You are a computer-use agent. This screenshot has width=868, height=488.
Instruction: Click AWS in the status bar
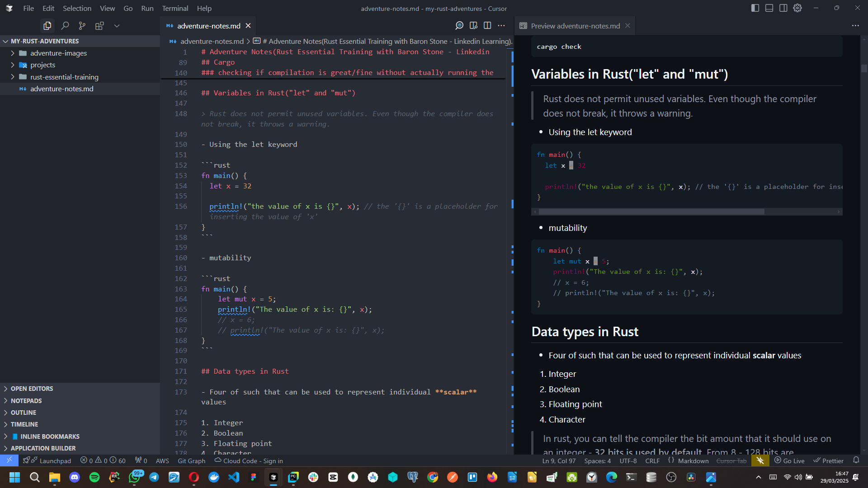(x=162, y=460)
